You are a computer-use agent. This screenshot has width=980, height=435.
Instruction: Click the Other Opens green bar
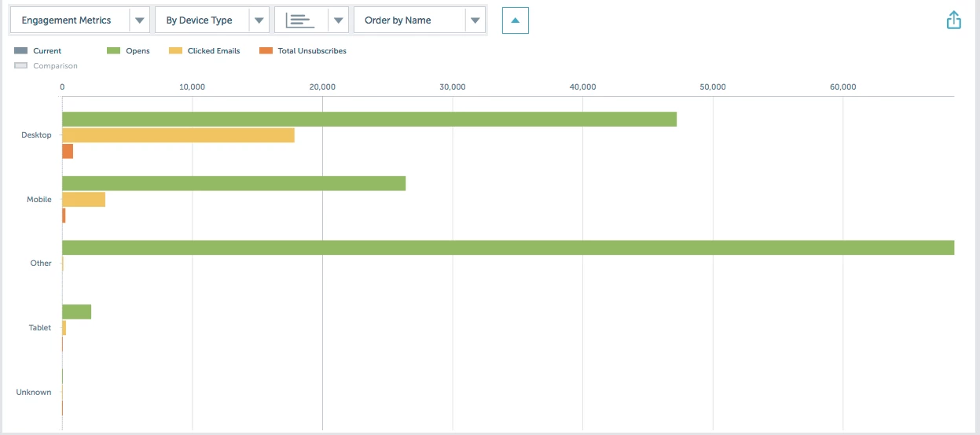click(508, 248)
